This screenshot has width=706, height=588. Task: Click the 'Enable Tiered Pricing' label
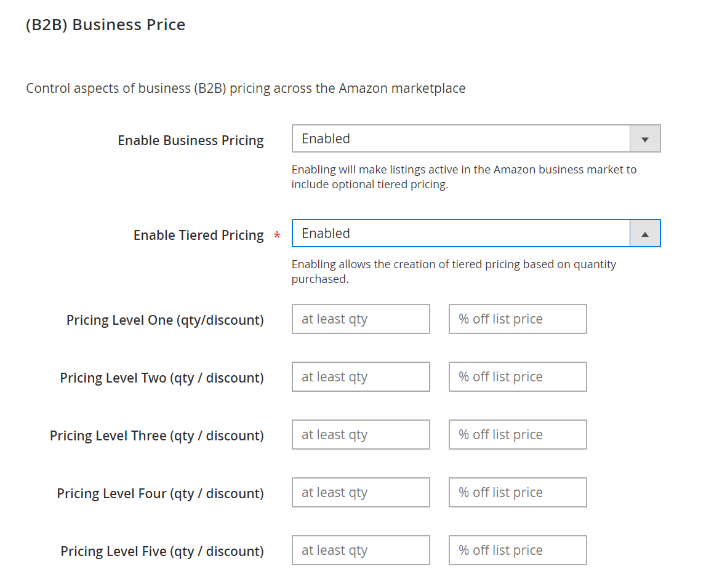[x=199, y=236]
